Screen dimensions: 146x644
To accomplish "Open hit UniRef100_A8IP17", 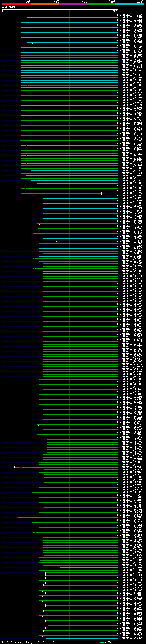I will (131, 15).
